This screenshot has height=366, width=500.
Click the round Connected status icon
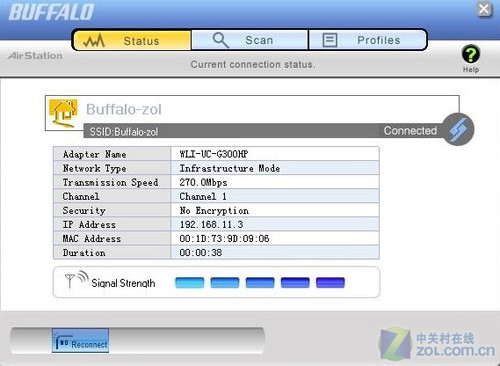point(459,129)
